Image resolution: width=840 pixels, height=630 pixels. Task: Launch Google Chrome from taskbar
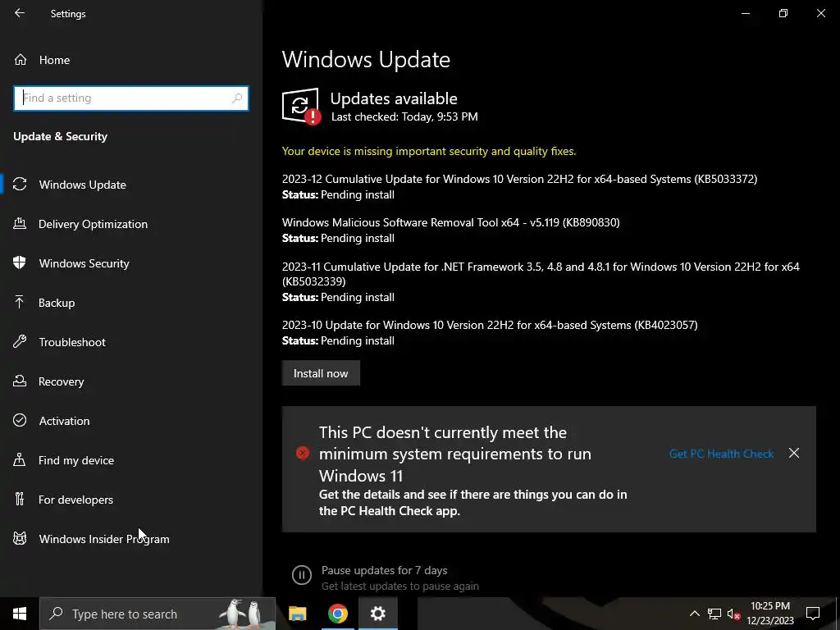337,614
